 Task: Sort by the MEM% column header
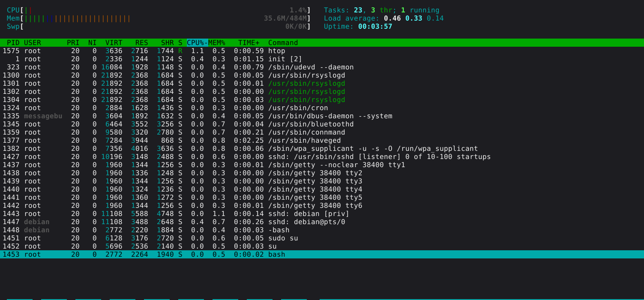[x=217, y=43]
